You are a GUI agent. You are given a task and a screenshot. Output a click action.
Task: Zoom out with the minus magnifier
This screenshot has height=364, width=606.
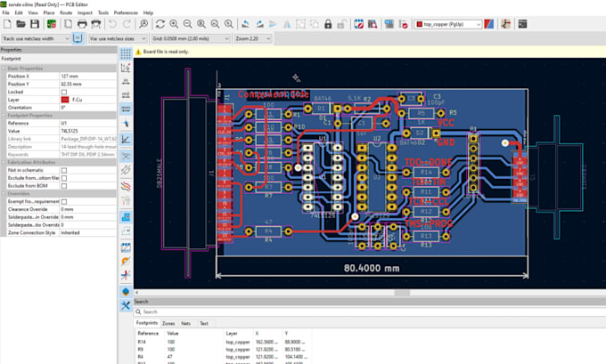click(187, 24)
